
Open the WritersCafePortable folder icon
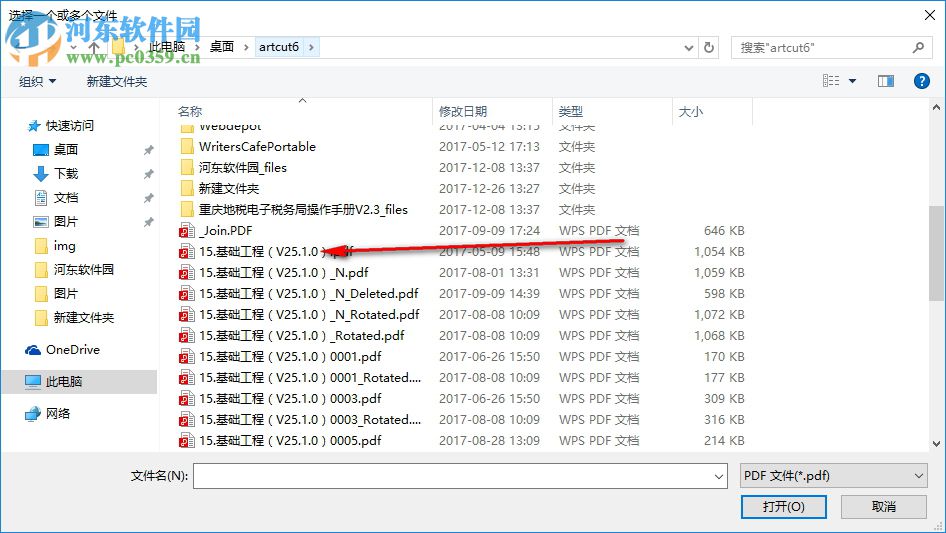click(x=187, y=147)
